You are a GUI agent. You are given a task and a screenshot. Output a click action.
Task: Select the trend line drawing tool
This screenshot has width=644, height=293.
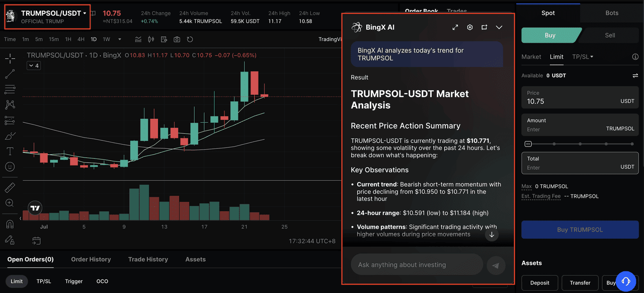pos(10,74)
